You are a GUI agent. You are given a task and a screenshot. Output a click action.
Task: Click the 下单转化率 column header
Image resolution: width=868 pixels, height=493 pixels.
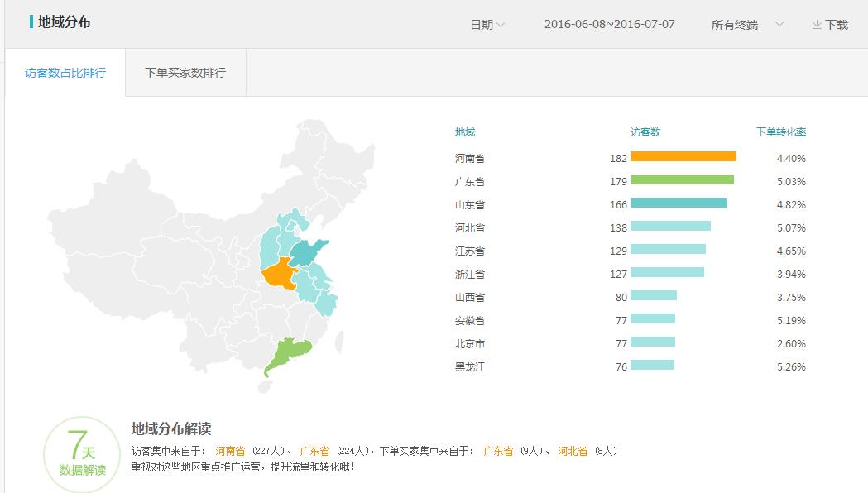(782, 132)
